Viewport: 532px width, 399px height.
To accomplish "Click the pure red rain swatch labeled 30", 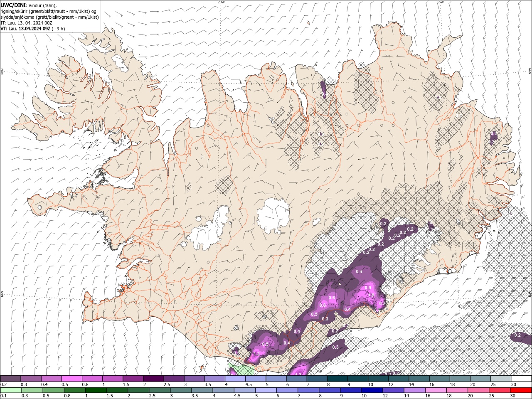I will [521, 390].
